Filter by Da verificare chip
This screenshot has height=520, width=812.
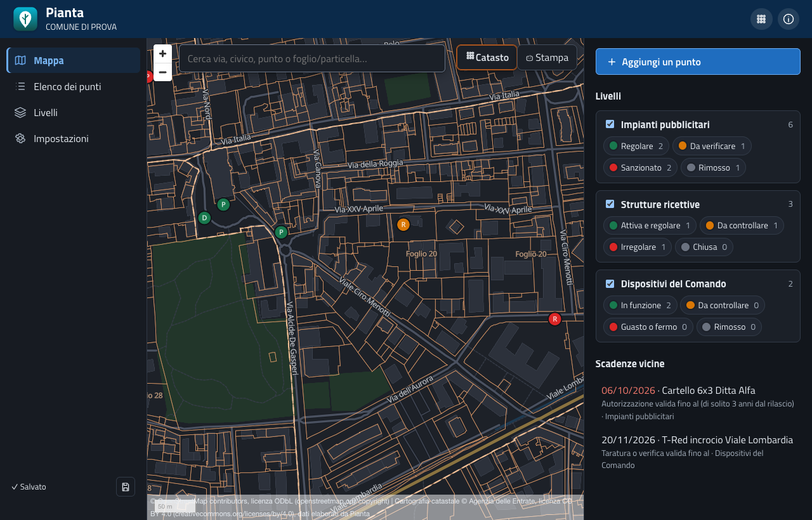click(712, 146)
